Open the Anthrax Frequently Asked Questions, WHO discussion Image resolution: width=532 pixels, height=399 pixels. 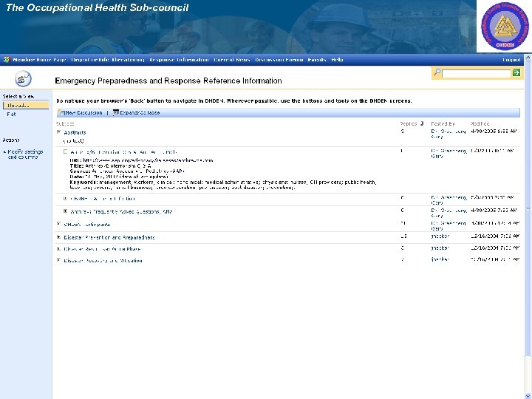pyautogui.click(x=121, y=211)
